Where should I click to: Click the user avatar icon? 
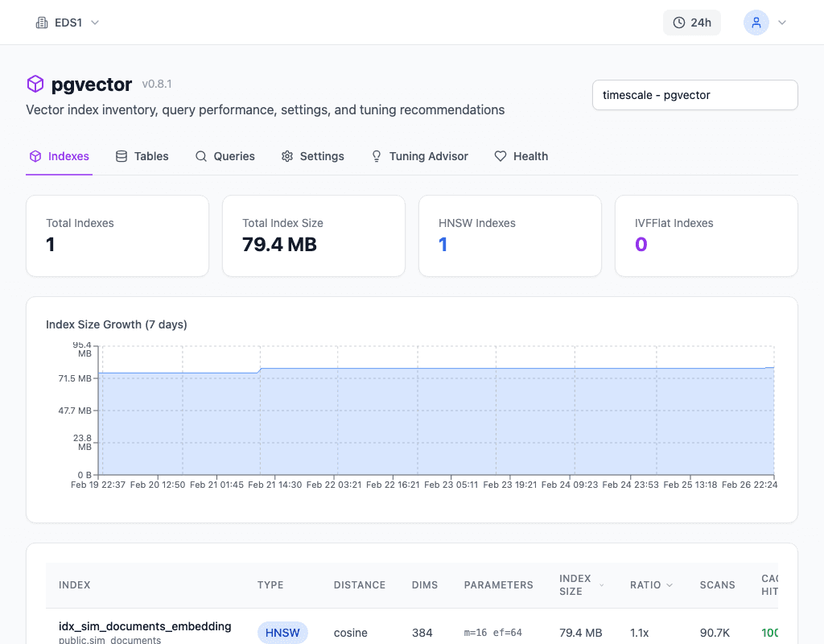point(756,23)
